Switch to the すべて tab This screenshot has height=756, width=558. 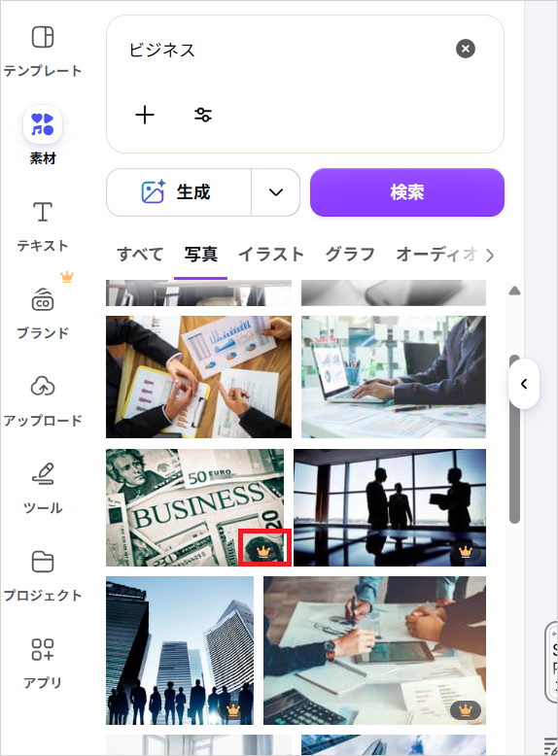[x=140, y=254]
